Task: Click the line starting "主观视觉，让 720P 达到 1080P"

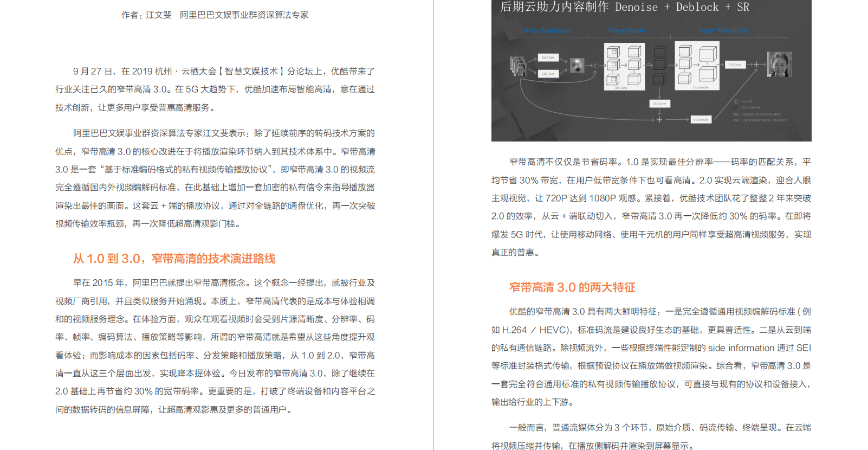Action: tap(651, 198)
